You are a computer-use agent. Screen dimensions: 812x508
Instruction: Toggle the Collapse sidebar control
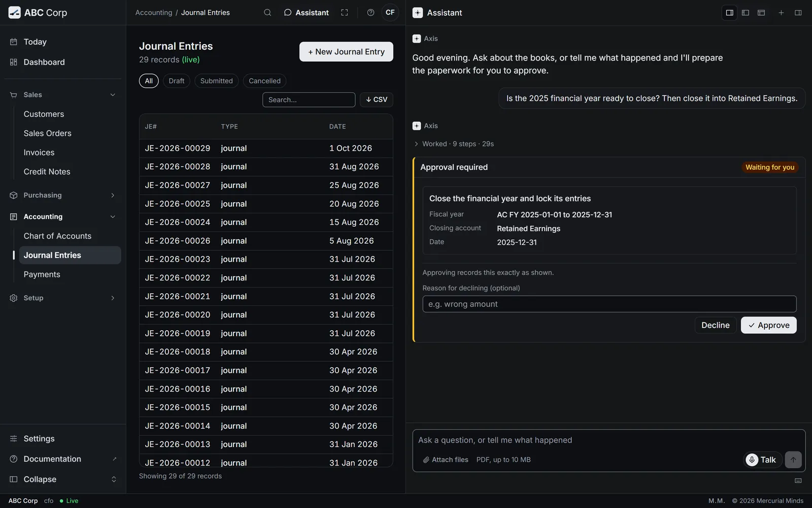pos(63,479)
